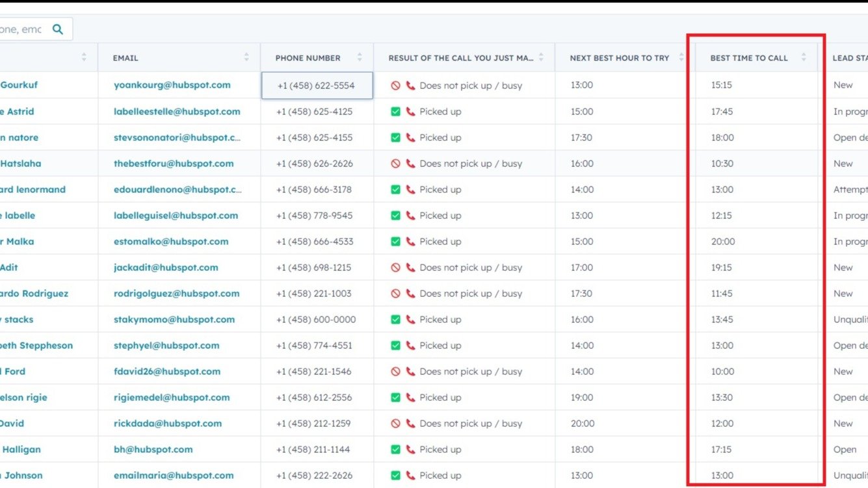Viewport: 868px width, 488px height.
Task: Open email link yoankourg@hubspot.com
Action: pyautogui.click(x=172, y=85)
